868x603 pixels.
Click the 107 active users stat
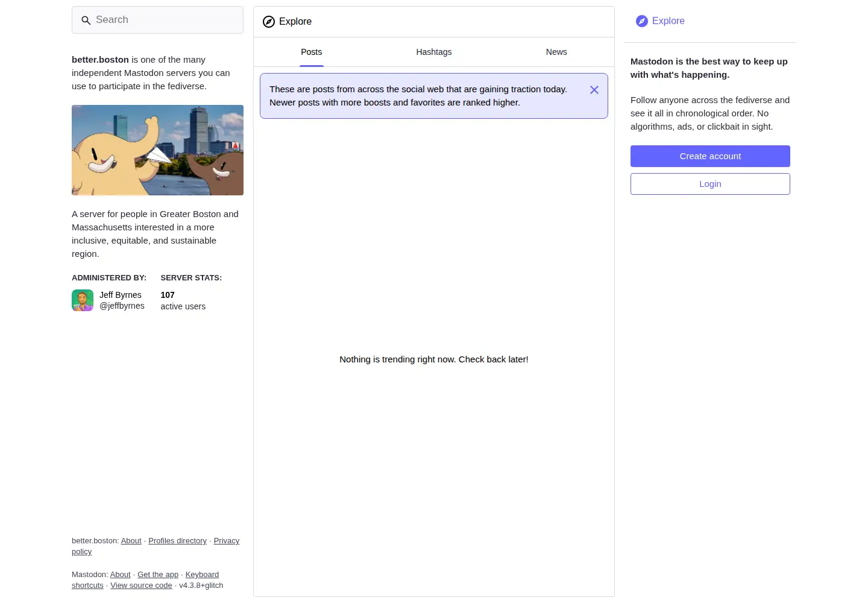click(x=183, y=300)
